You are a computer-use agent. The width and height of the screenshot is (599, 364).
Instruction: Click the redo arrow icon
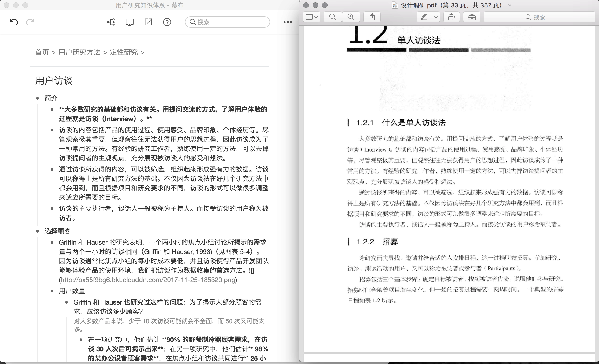point(30,22)
